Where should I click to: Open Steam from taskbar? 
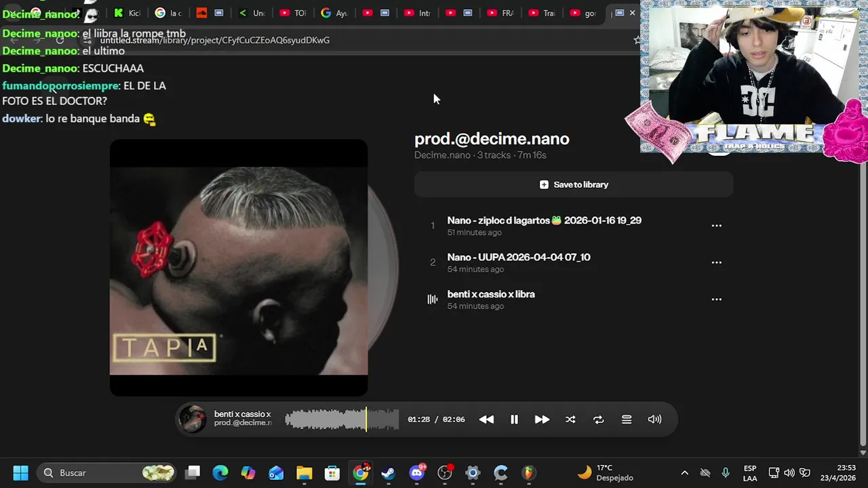coord(389,472)
